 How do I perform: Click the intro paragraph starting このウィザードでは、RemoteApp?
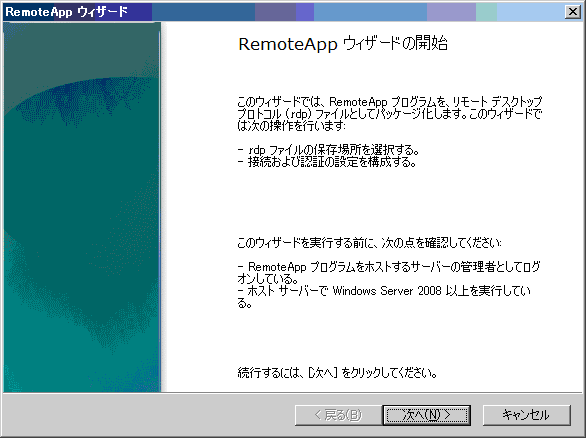click(x=389, y=114)
